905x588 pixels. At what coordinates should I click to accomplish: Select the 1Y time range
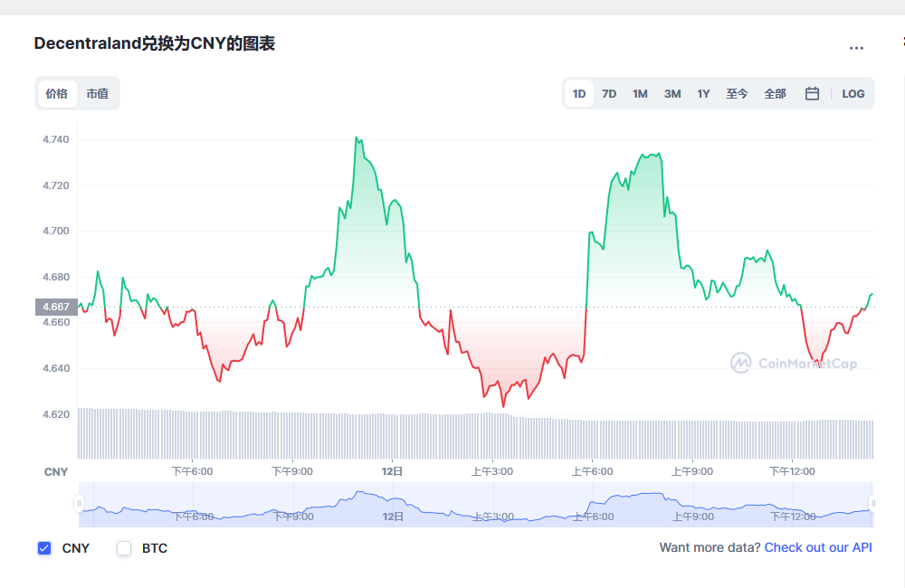[x=703, y=93]
